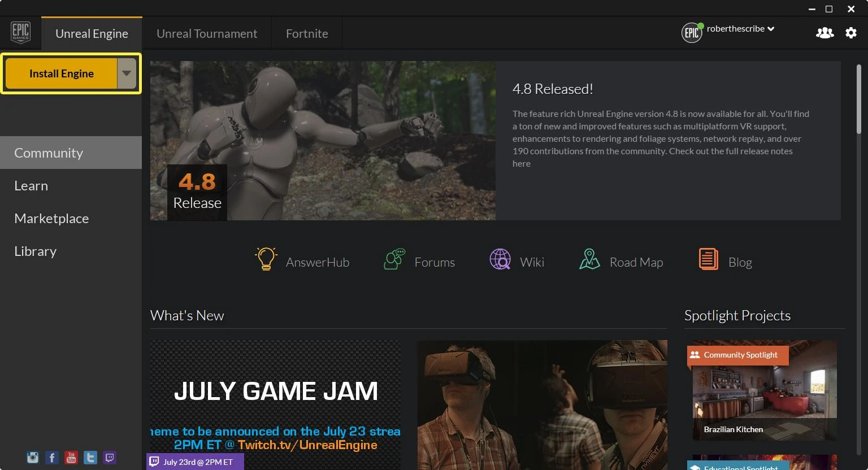The image size is (868, 470).
Task: Open the Road Map pin icon
Action: tap(589, 259)
